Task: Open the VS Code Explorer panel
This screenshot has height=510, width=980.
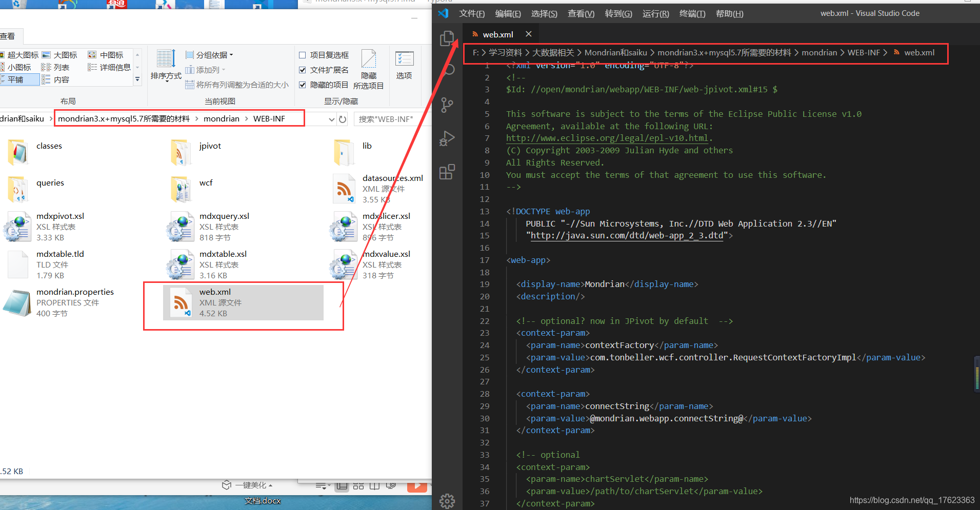Action: pos(447,38)
